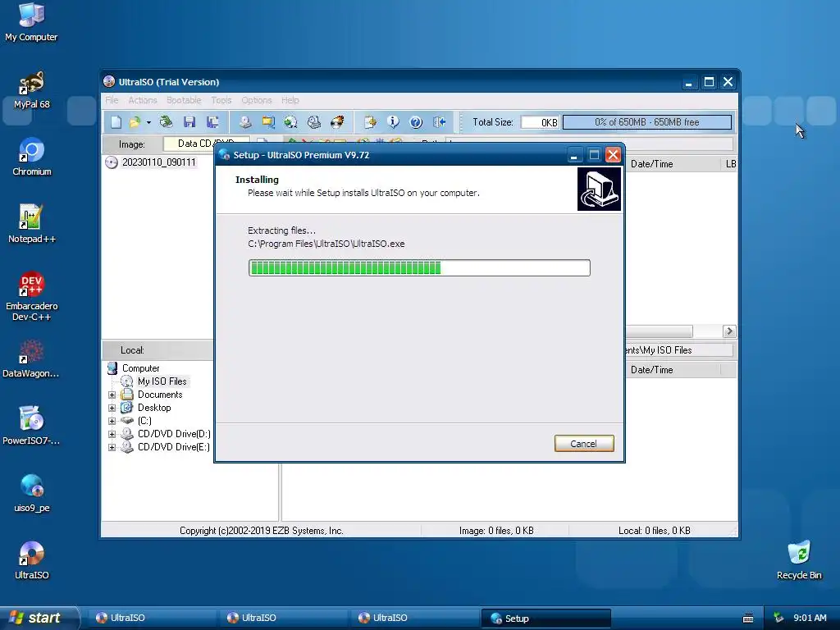Click the Information (i) icon
The height and width of the screenshot is (630, 840).
(393, 122)
